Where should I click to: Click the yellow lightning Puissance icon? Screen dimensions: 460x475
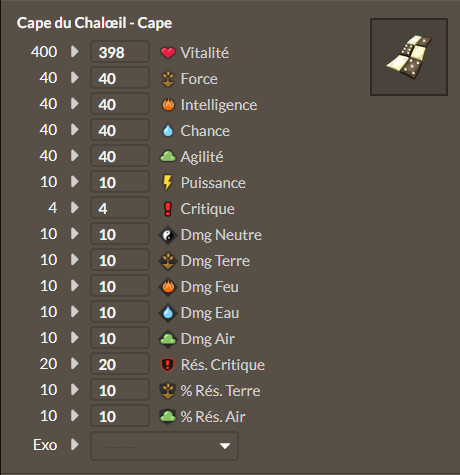(x=167, y=183)
